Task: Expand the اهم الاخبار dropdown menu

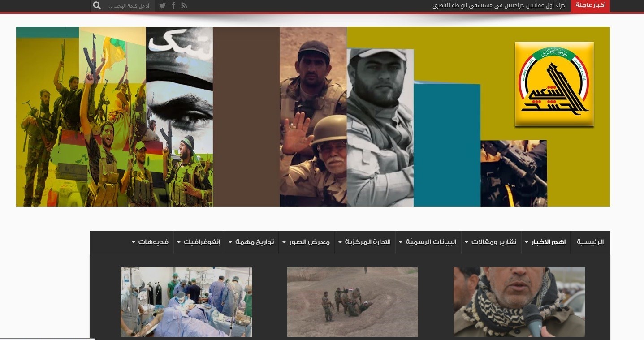Action: pyautogui.click(x=546, y=242)
